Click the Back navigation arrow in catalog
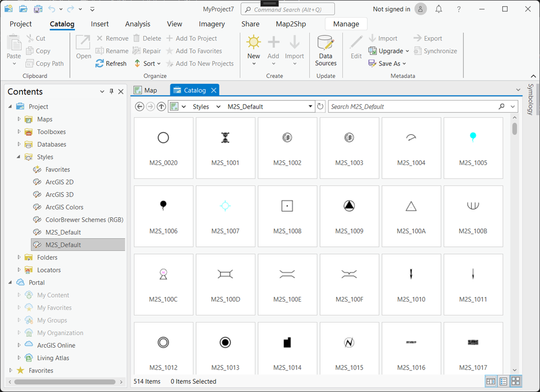Viewport: 540px width, 392px height. [140, 106]
